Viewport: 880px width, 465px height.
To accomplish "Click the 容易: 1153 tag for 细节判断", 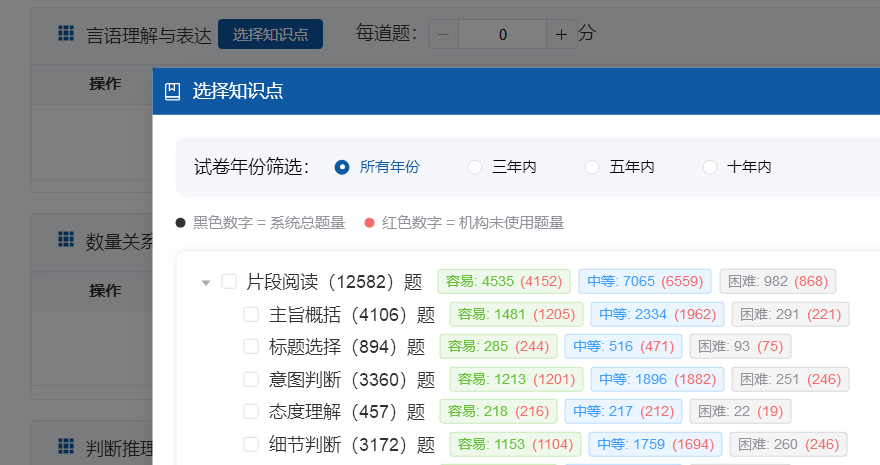I will point(515,444).
